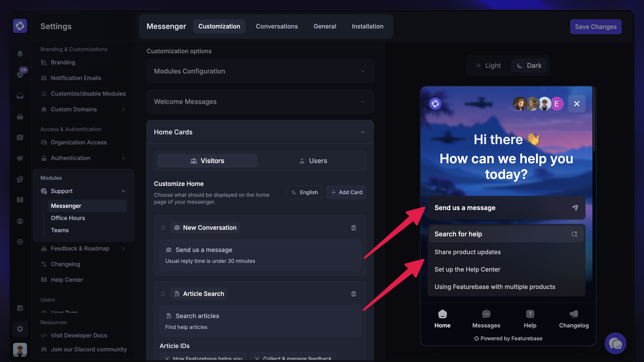Open the Installation tab

[x=367, y=27]
